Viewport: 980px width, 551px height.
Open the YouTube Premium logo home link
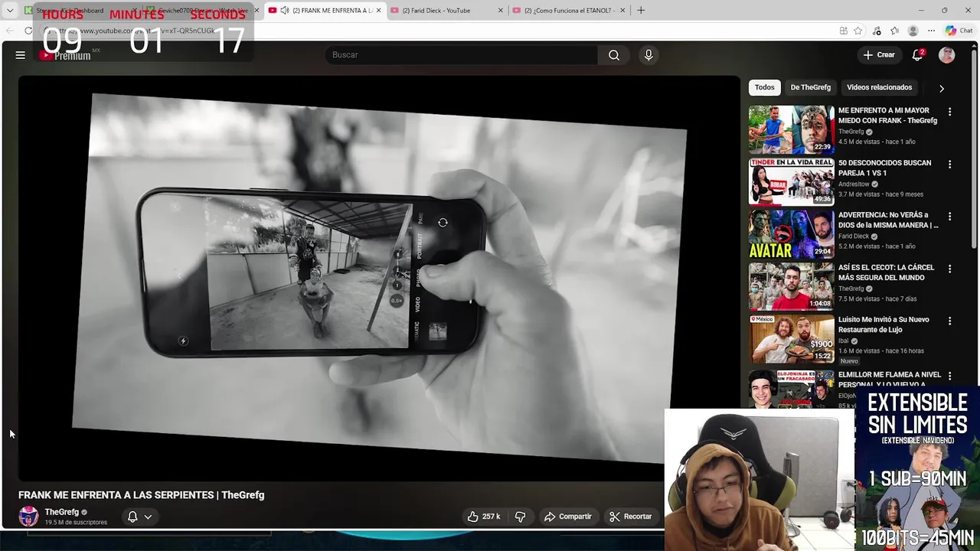pos(66,55)
